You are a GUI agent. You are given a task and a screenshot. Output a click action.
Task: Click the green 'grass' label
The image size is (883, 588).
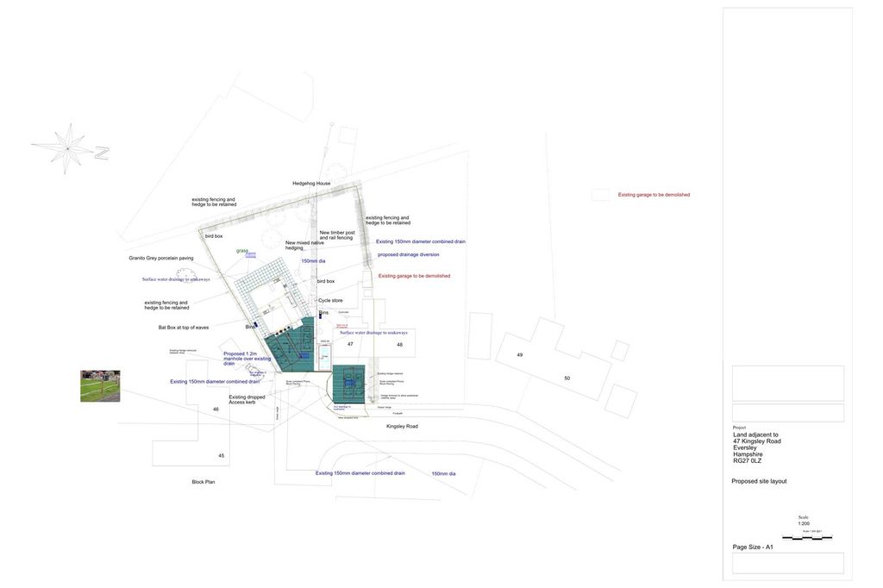pyautogui.click(x=242, y=251)
